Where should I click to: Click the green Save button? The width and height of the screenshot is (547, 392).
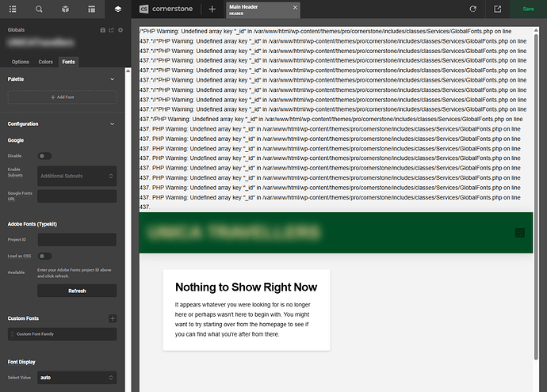(x=528, y=9)
